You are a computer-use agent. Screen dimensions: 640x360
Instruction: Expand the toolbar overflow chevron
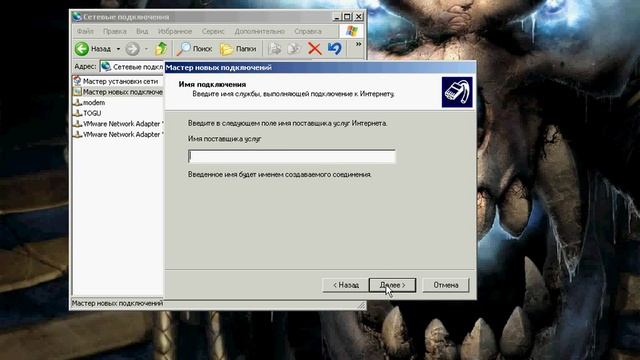coord(358,44)
